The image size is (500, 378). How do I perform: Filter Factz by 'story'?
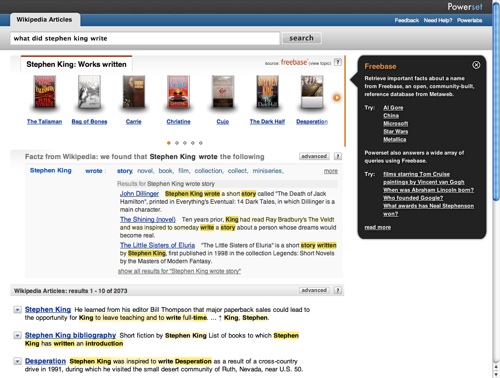(x=125, y=171)
